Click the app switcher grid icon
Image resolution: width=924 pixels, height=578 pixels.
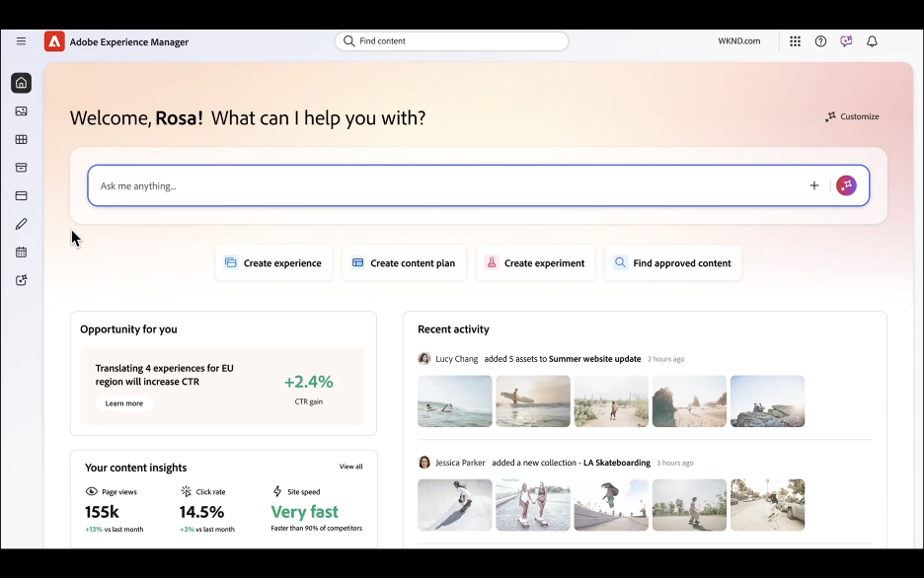(x=795, y=41)
